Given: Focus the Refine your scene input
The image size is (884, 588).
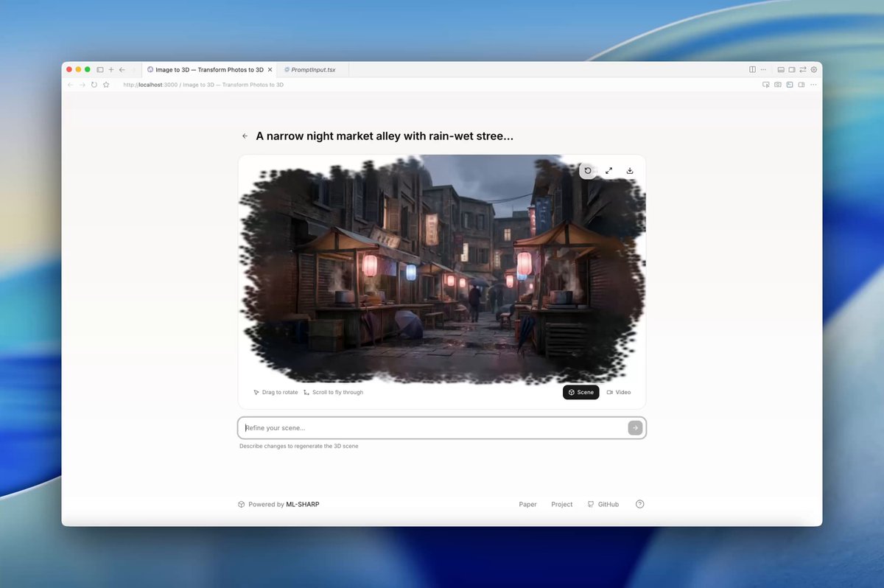Looking at the screenshot, I should click(435, 428).
